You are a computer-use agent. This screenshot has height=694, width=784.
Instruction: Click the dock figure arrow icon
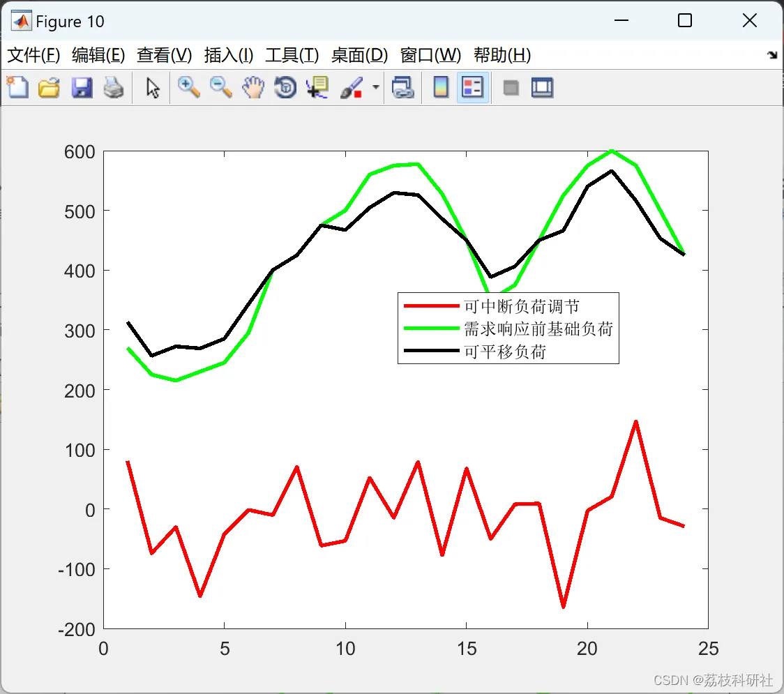pyautogui.click(x=772, y=54)
